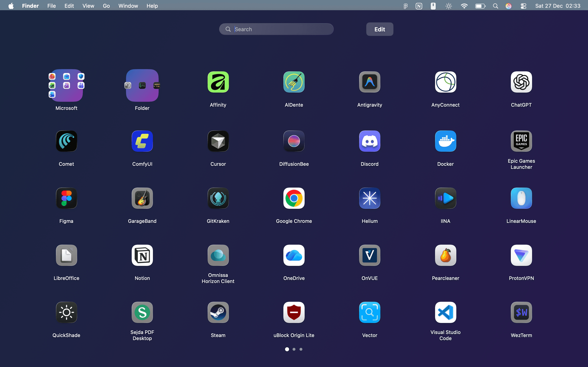Open Discord
Image resolution: width=588 pixels, height=367 pixels.
370,141
